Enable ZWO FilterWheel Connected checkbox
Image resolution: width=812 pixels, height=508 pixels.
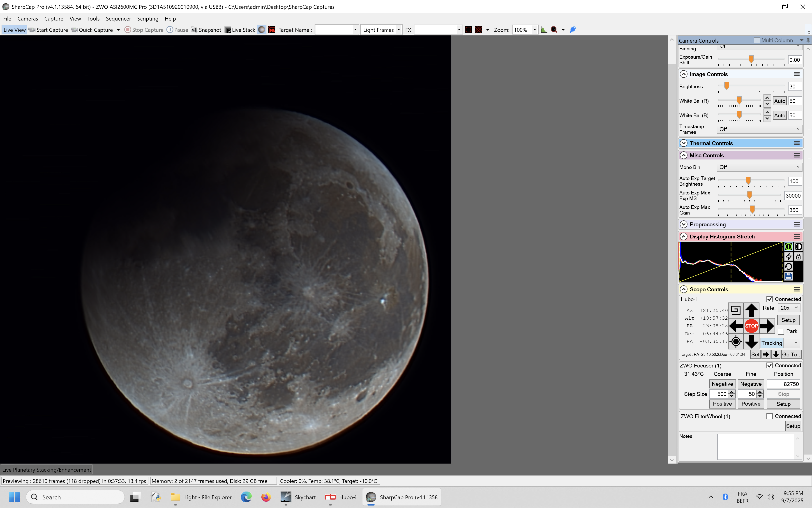(x=769, y=416)
